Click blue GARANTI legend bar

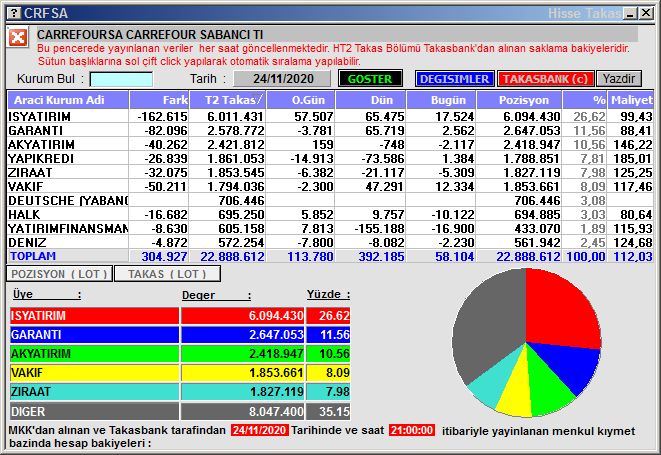94,334
